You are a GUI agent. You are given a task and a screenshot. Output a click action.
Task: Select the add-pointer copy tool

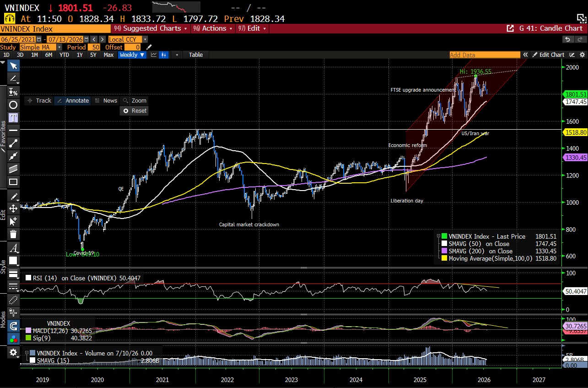13,221
